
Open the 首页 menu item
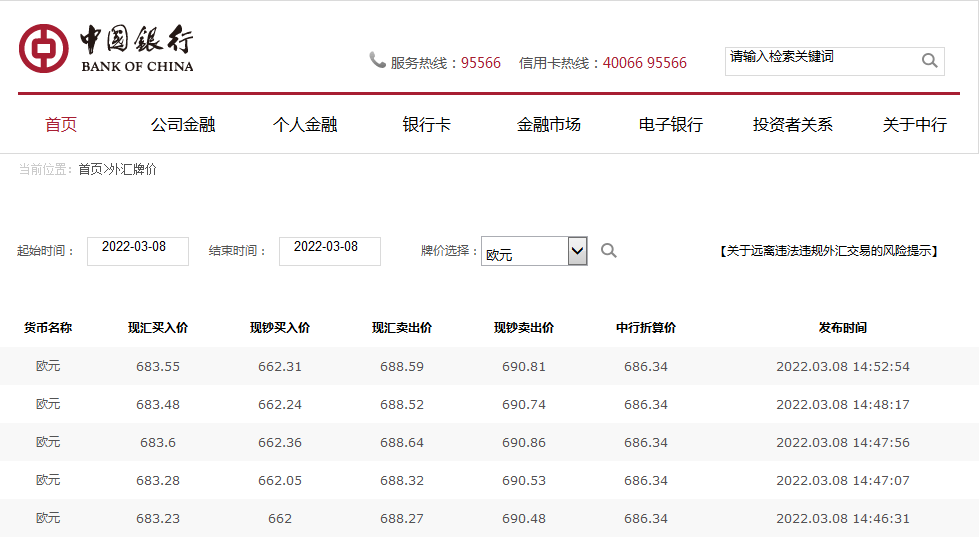(x=61, y=125)
